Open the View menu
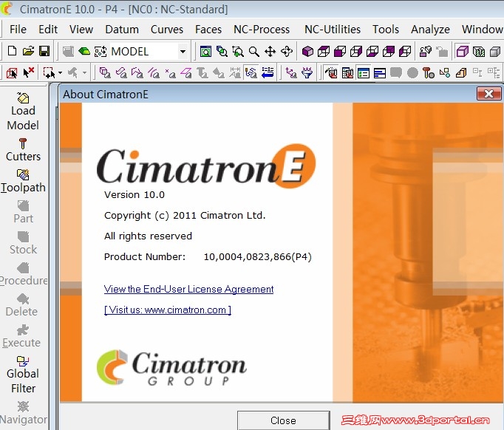The height and width of the screenshot is (430, 504). (x=81, y=30)
